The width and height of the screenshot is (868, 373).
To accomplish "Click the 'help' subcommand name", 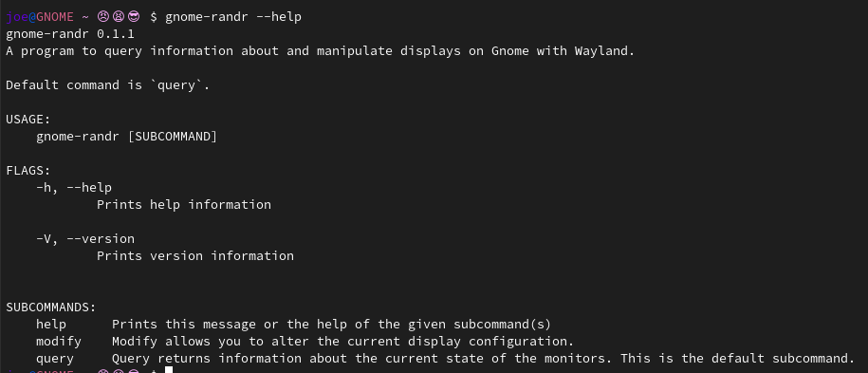I will coord(51,324).
